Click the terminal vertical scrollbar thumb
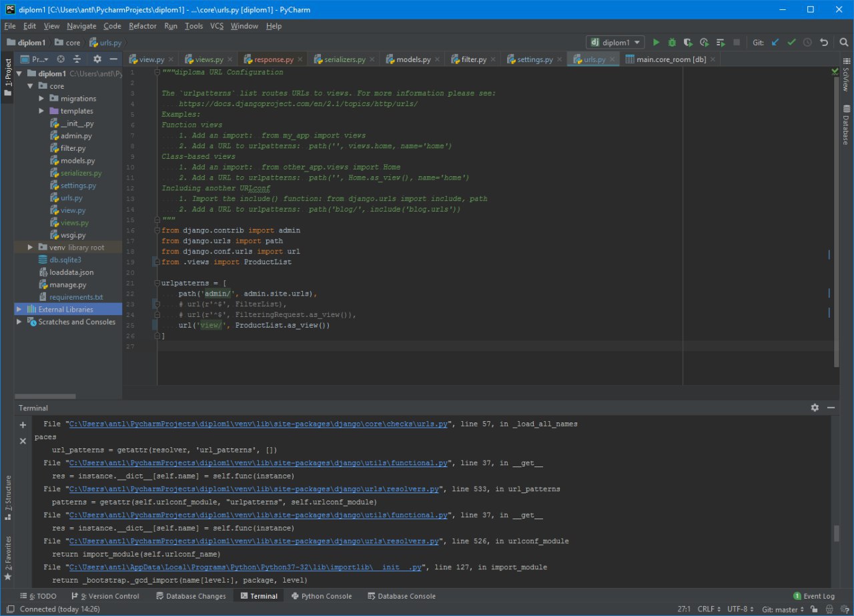This screenshot has width=854, height=616. (836, 534)
